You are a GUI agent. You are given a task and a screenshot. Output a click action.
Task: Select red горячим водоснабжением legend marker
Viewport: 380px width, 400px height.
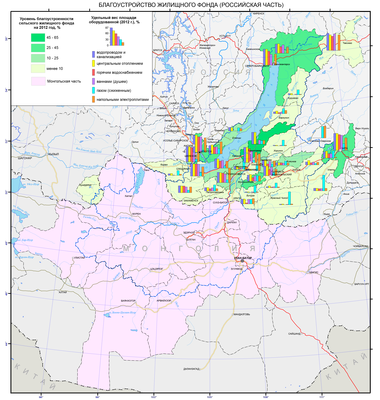coord(94,72)
